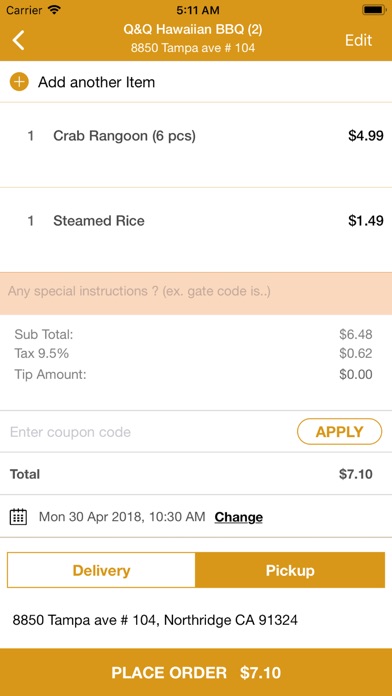392x696 pixels.
Task: Tap the battery indicator icon
Action: (373, 9)
